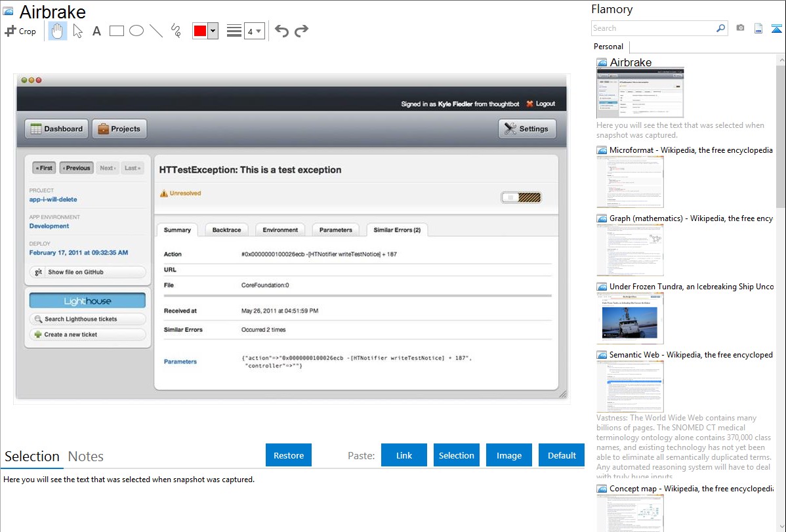Open the Under Frozen Tundra ship thumbnail
This screenshot has height=532, width=786.
click(630, 318)
